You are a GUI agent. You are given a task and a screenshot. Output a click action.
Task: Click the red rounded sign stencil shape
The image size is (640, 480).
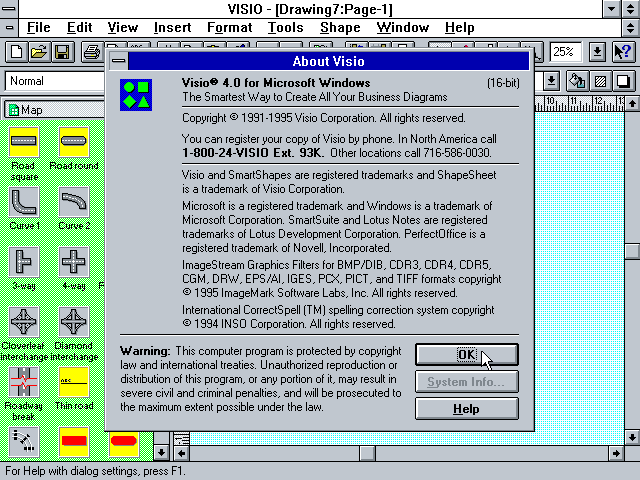pyautogui.click(x=124, y=442)
